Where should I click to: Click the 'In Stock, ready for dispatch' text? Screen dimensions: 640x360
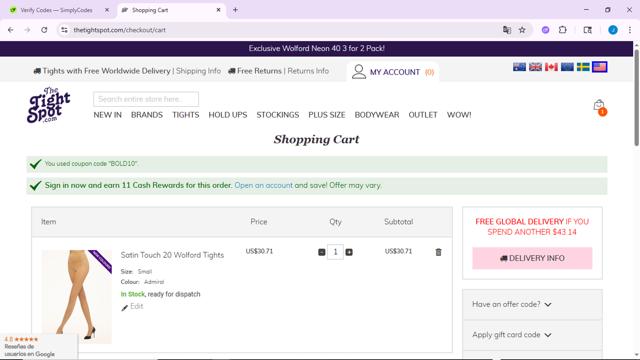160,294
